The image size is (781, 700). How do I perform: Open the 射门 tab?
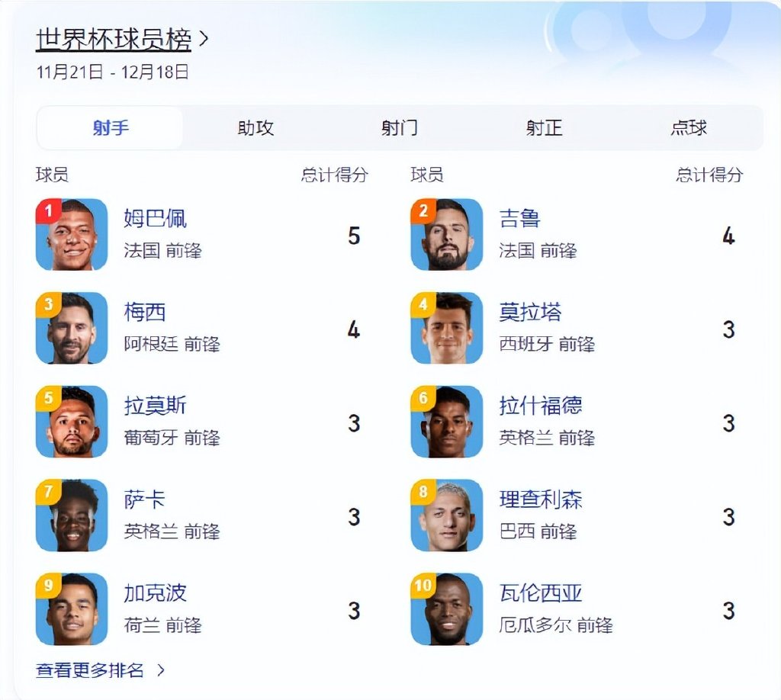tap(400, 128)
